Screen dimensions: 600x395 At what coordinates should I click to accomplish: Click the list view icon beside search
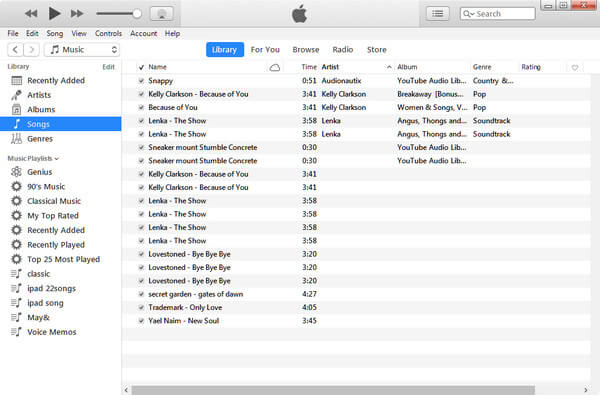point(437,14)
